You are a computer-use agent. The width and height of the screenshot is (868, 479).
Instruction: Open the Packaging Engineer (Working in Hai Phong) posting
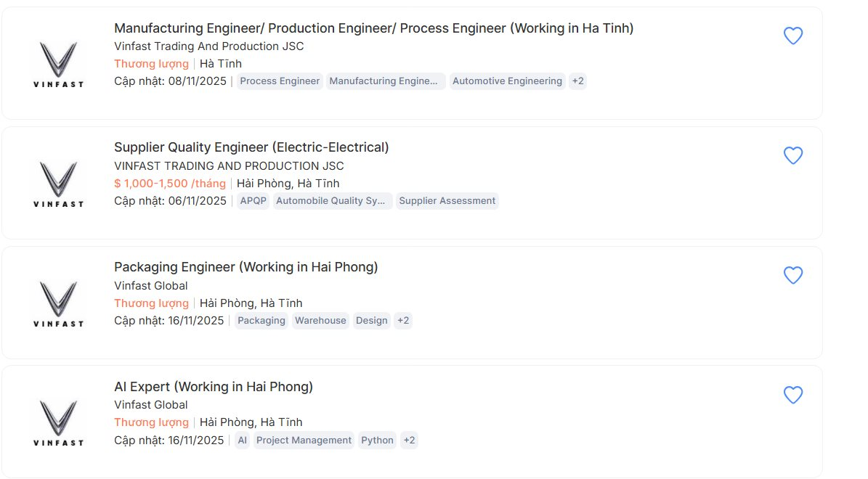coord(246,267)
